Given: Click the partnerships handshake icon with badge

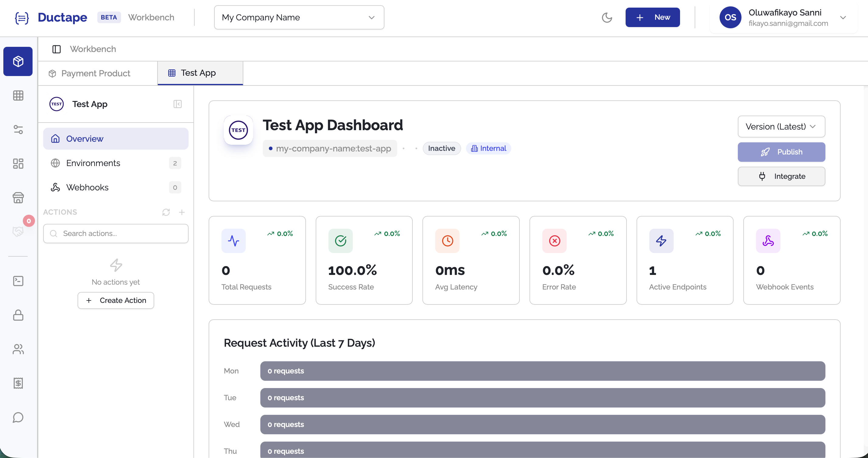Looking at the screenshot, I should point(18,231).
